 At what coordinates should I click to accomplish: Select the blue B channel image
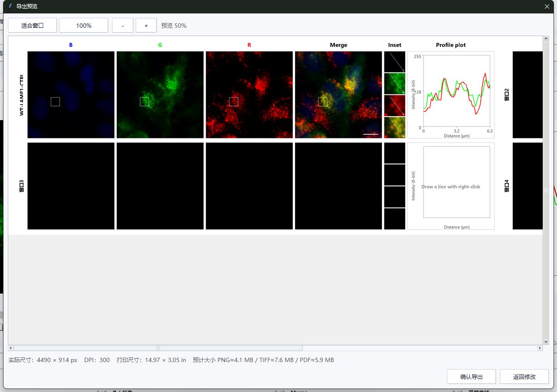point(71,95)
